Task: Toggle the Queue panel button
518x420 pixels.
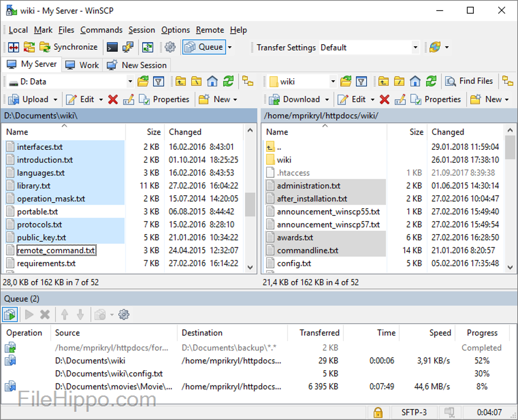Action: (x=204, y=47)
